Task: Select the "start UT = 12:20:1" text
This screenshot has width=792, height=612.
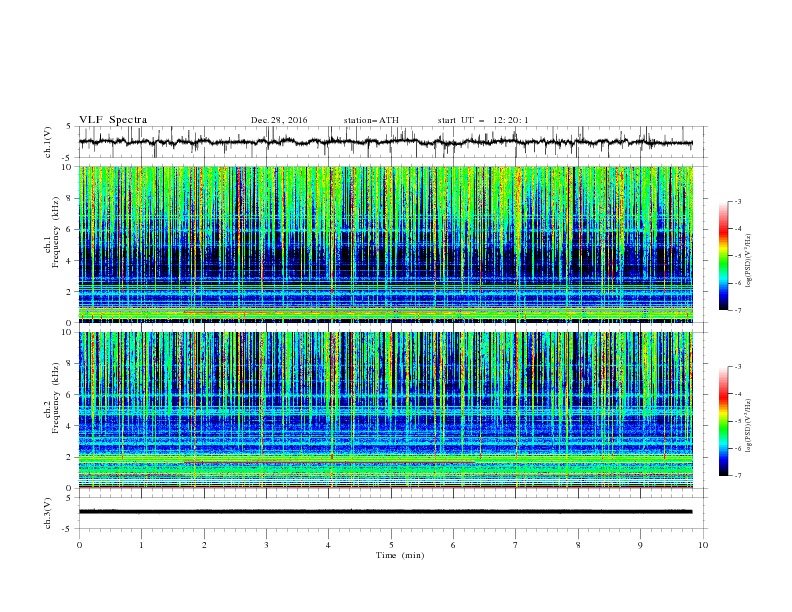Action: click(483, 120)
